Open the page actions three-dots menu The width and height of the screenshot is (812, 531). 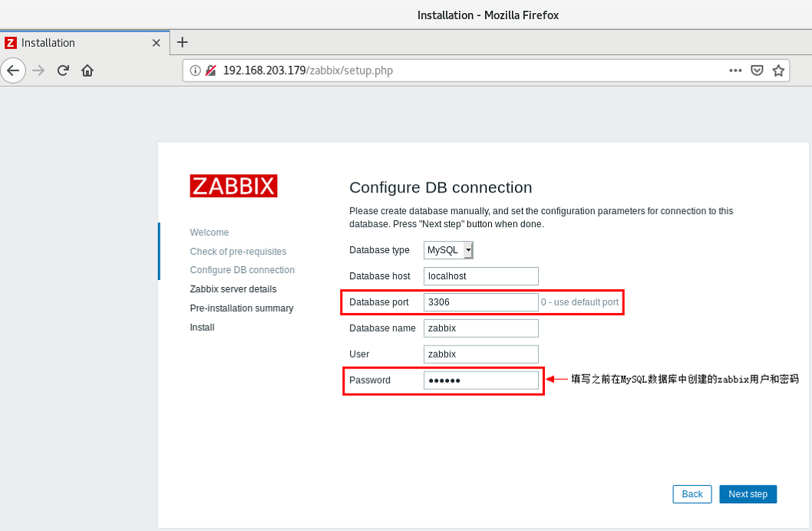pos(735,71)
